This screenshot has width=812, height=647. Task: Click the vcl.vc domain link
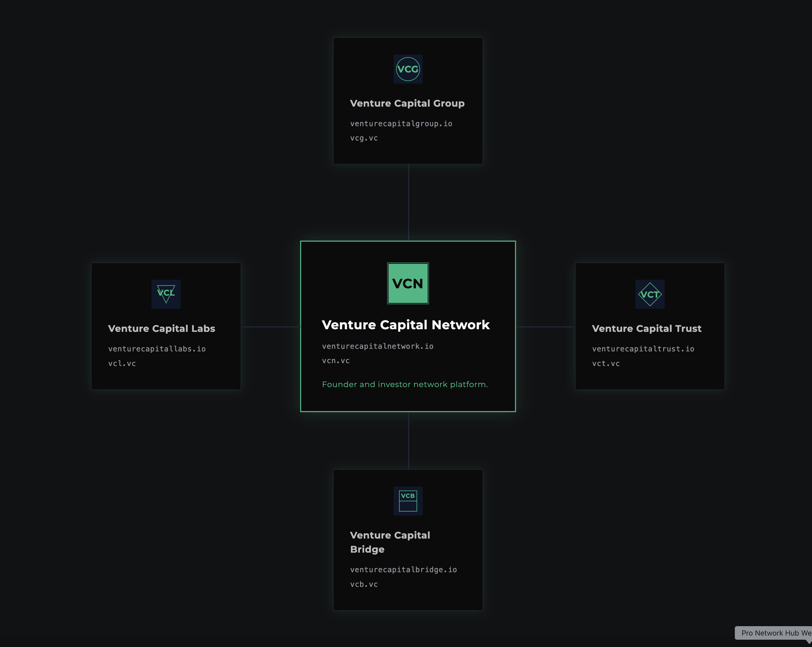click(x=122, y=363)
